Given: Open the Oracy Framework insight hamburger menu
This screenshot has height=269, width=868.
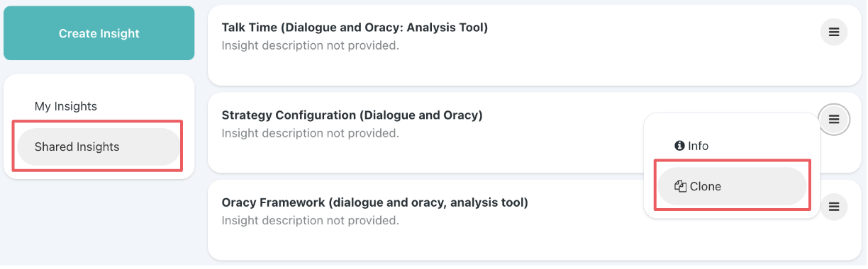Looking at the screenshot, I should 834,207.
